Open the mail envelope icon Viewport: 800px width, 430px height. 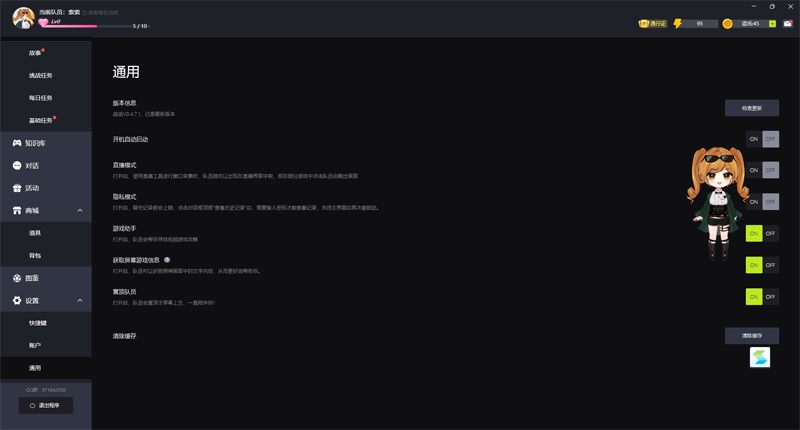(x=788, y=23)
